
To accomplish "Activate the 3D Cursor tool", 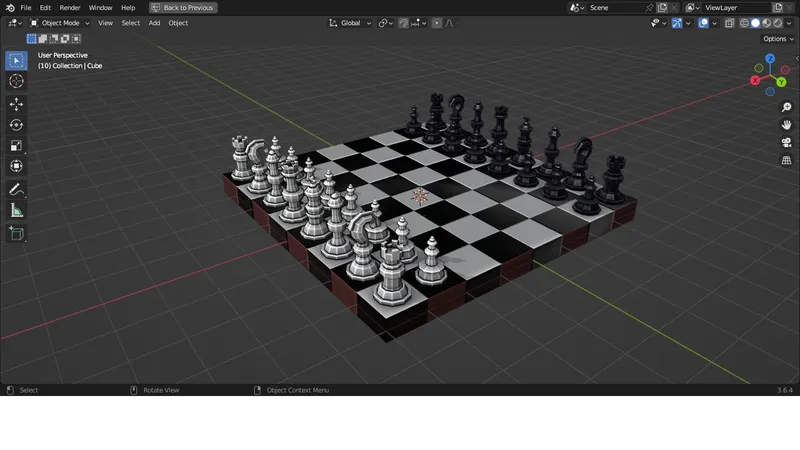I will point(16,81).
